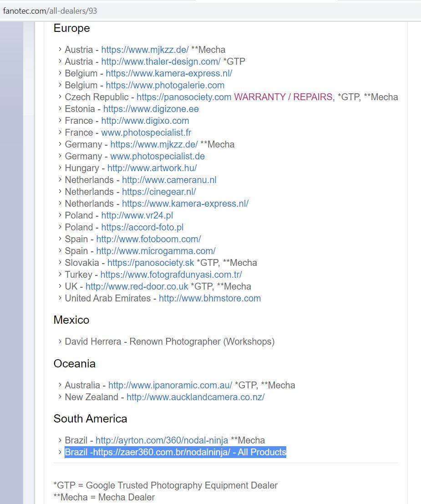Open the fotografdunyasi.com.tr Turkey link

pos(171,275)
